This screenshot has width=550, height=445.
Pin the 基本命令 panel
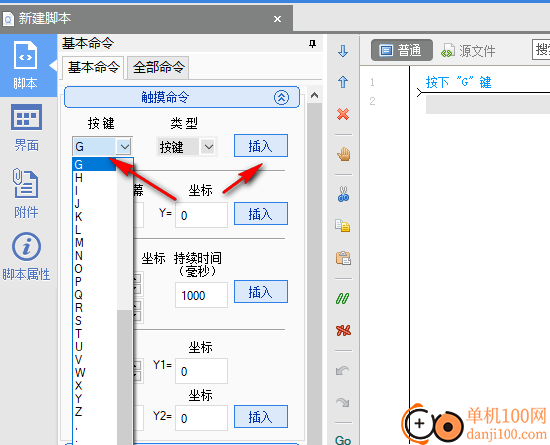coord(312,43)
